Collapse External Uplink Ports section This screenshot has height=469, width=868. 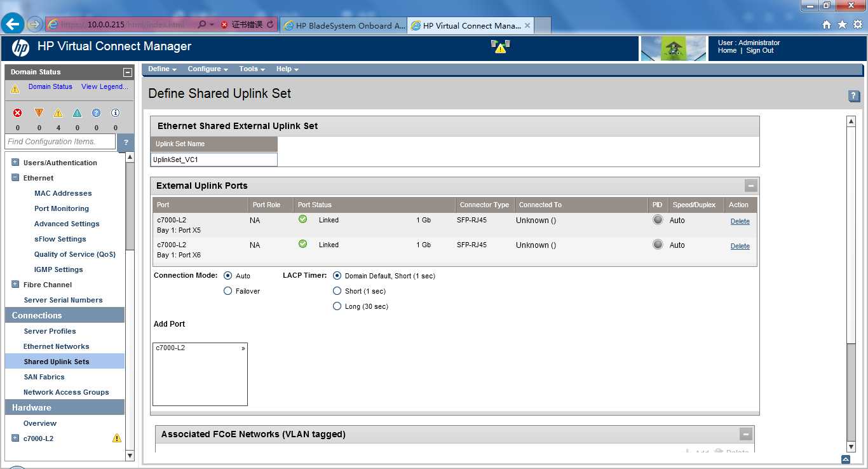coord(751,186)
